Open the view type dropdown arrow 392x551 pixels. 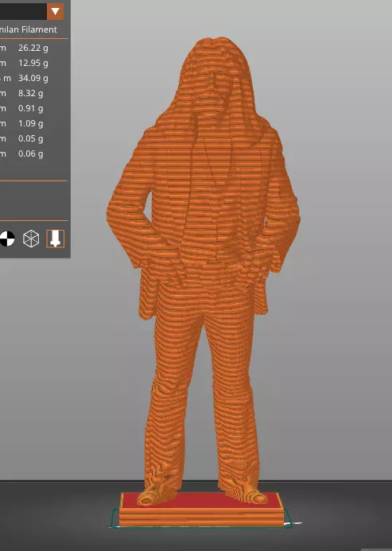55,12
